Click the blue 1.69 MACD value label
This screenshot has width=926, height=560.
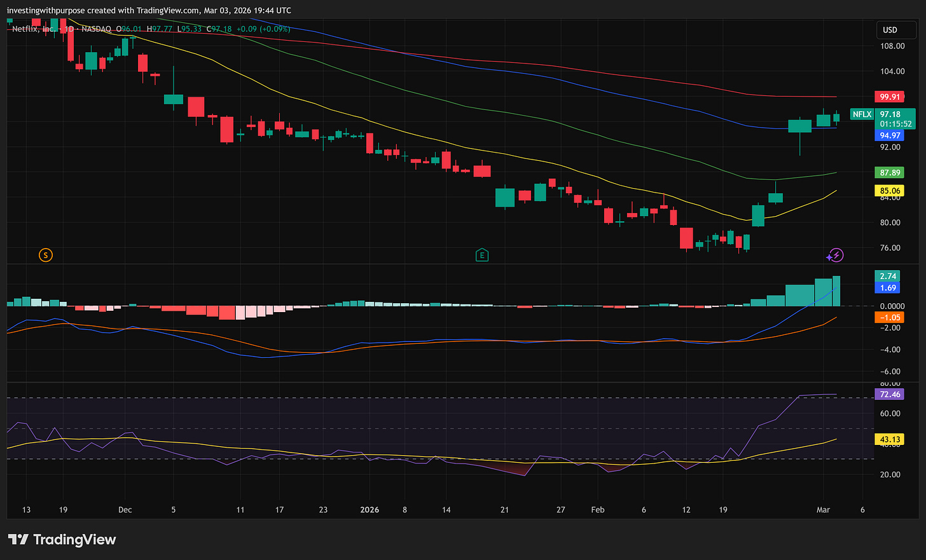tap(888, 288)
